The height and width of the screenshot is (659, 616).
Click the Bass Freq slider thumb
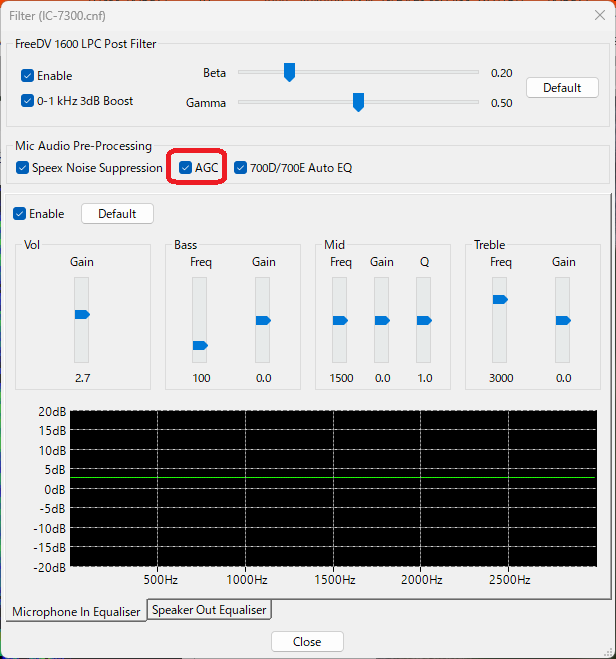point(200,345)
